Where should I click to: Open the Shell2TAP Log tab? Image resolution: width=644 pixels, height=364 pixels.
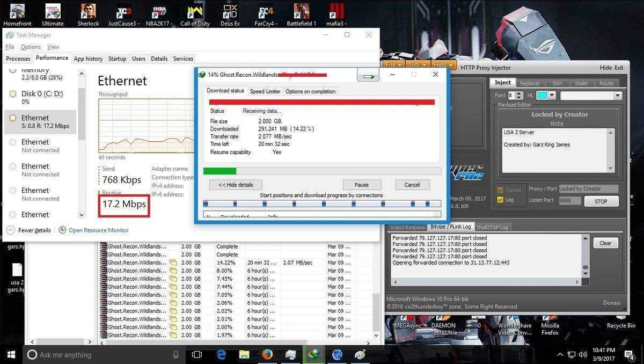pyautogui.click(x=493, y=227)
